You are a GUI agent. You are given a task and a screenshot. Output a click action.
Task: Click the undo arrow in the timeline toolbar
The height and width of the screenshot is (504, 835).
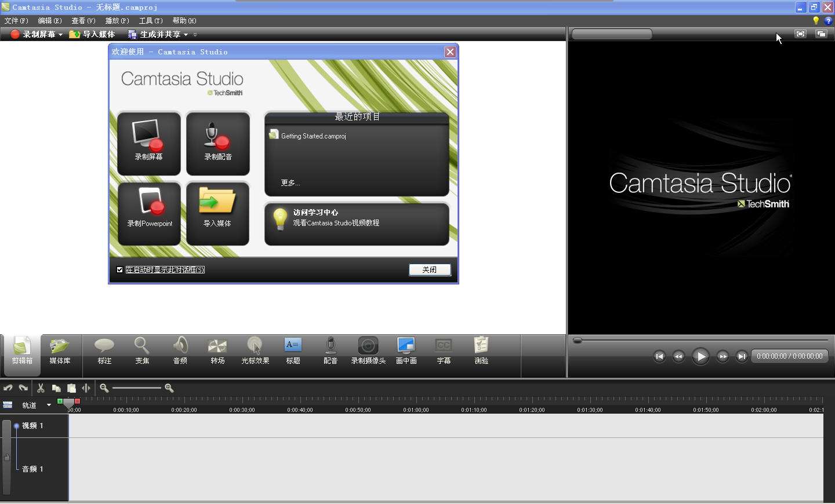coord(8,388)
